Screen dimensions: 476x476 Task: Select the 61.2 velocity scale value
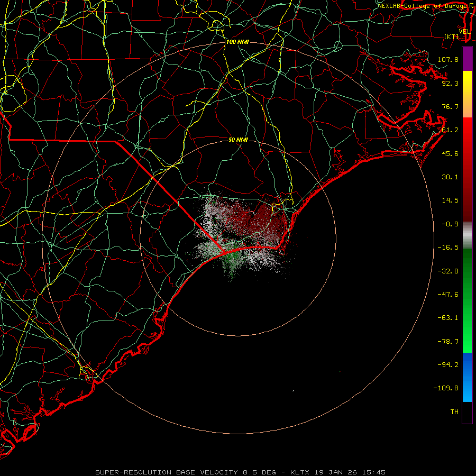tap(450, 130)
